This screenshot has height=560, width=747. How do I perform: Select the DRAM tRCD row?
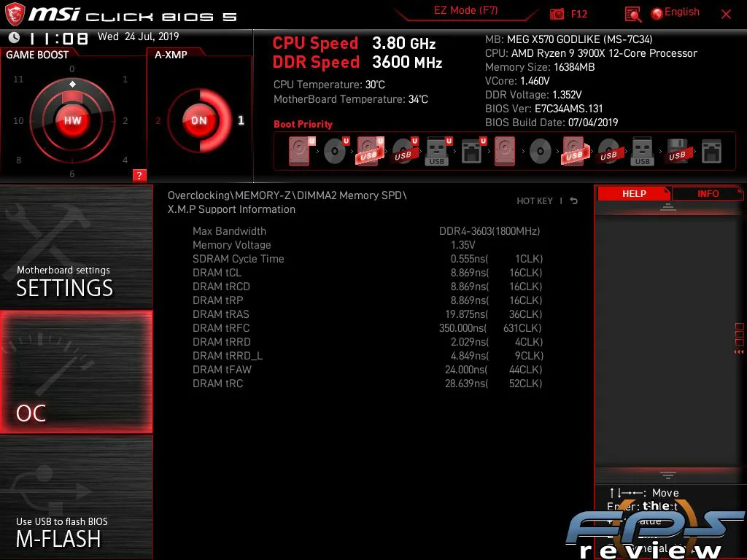367,286
